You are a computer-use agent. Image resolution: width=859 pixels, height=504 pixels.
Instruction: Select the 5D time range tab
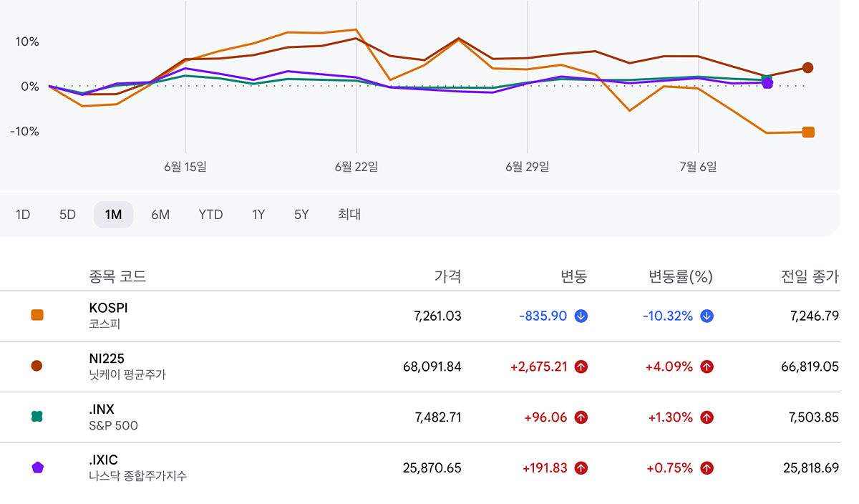point(67,215)
